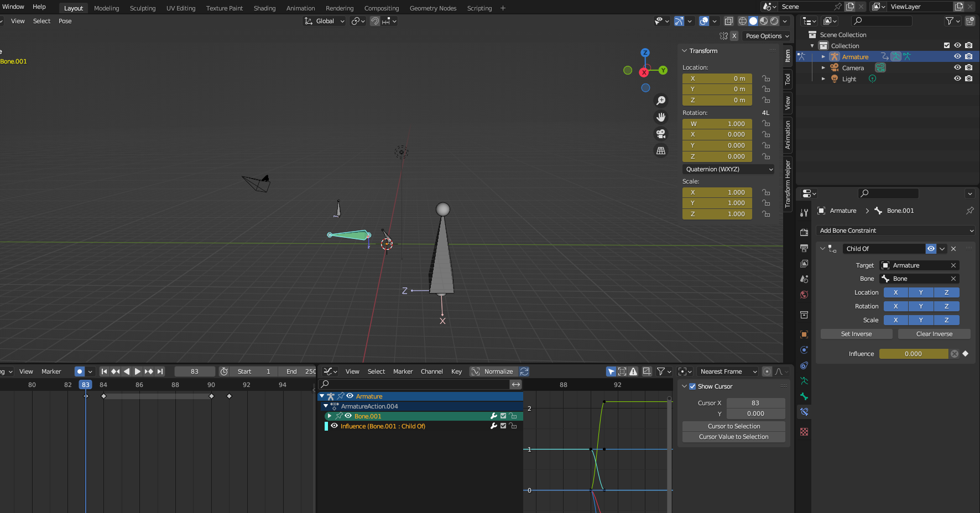
Task: Jump to timeline start playback icon
Action: tap(104, 371)
